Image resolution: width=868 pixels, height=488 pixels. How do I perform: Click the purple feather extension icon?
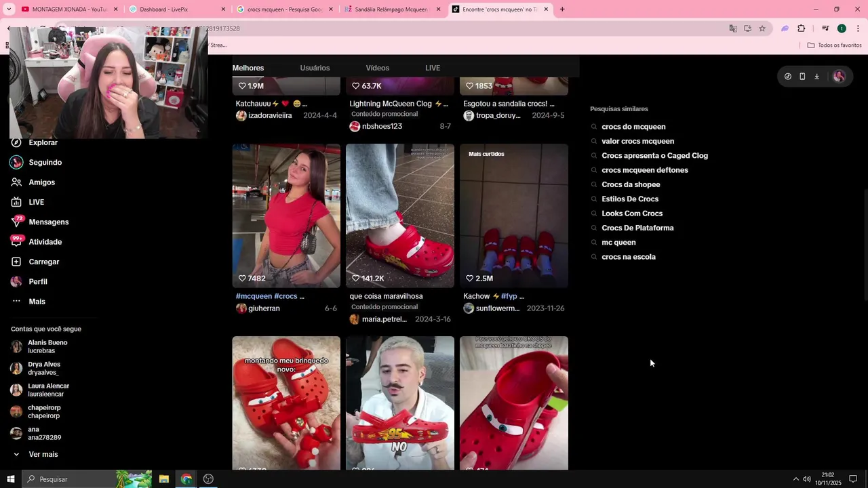(x=785, y=28)
